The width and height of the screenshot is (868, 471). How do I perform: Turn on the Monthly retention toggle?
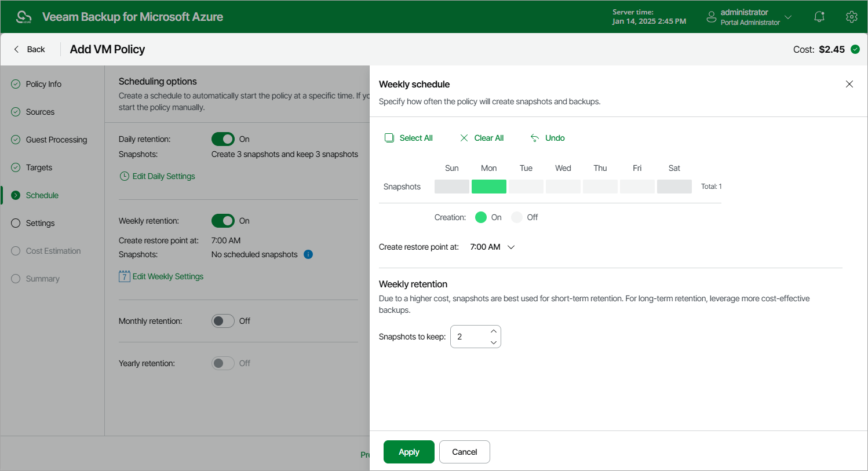click(x=223, y=321)
